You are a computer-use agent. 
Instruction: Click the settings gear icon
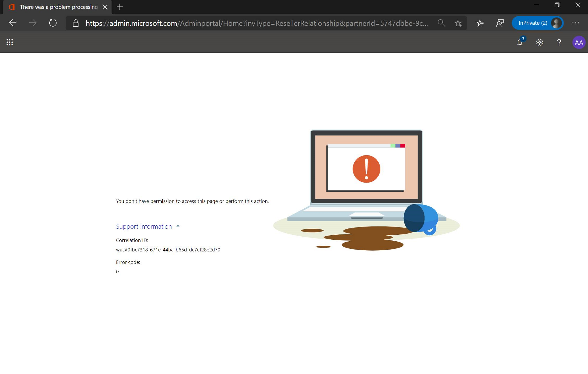(539, 42)
